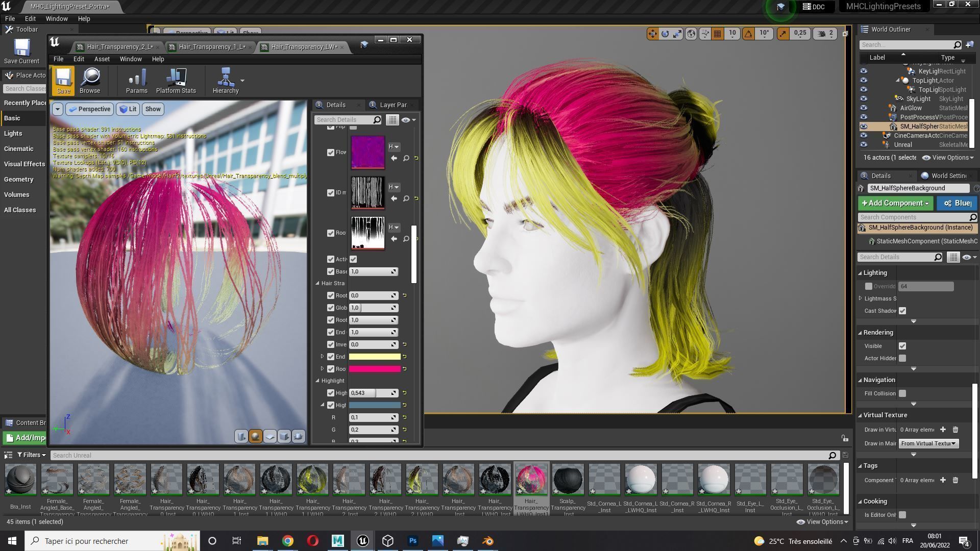Image resolution: width=980 pixels, height=551 pixels.
Task: Uncheck the ID map override checkbox
Action: click(x=331, y=193)
